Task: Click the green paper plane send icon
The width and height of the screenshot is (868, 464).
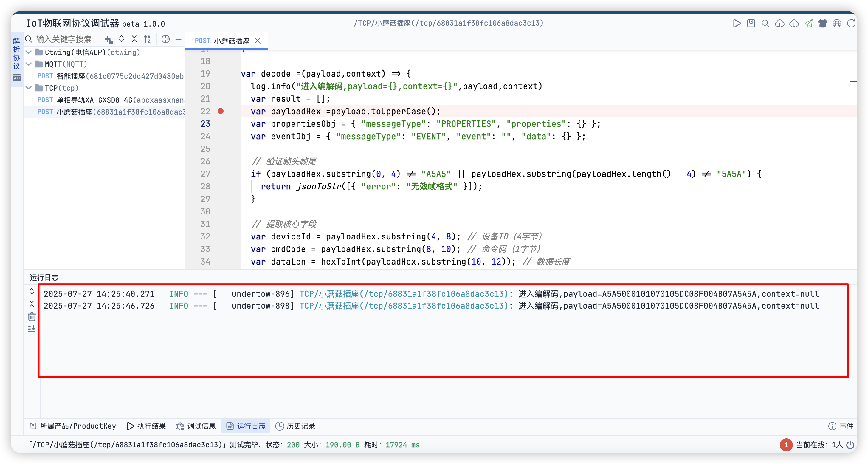Action: pyautogui.click(x=808, y=23)
